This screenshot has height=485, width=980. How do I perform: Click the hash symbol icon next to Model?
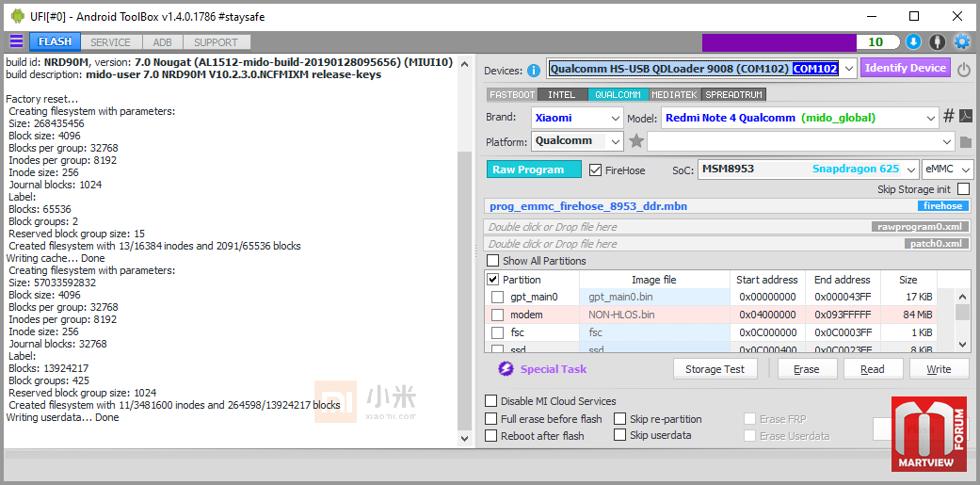[x=949, y=117]
